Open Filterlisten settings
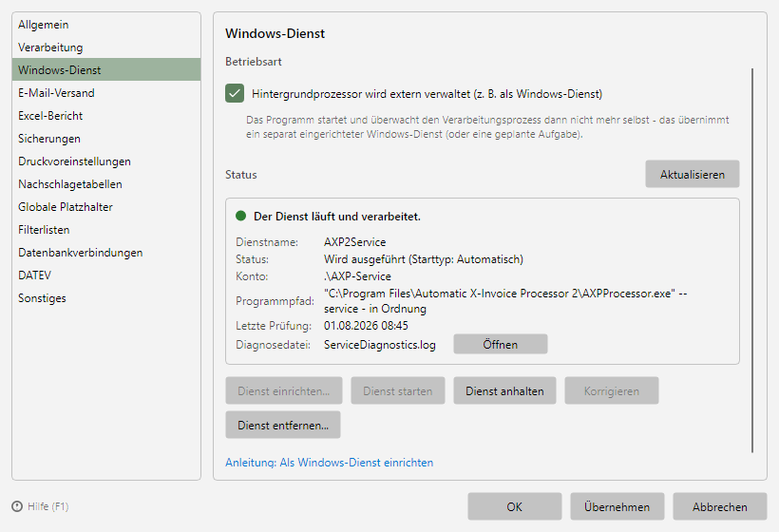 tap(106, 230)
